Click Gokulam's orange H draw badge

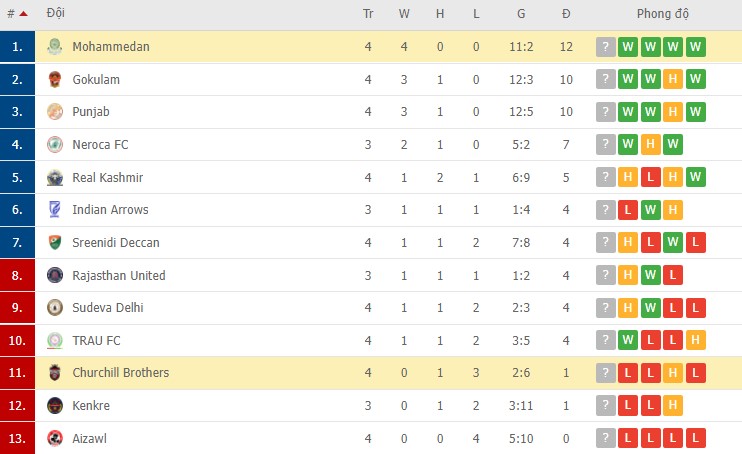coord(674,80)
